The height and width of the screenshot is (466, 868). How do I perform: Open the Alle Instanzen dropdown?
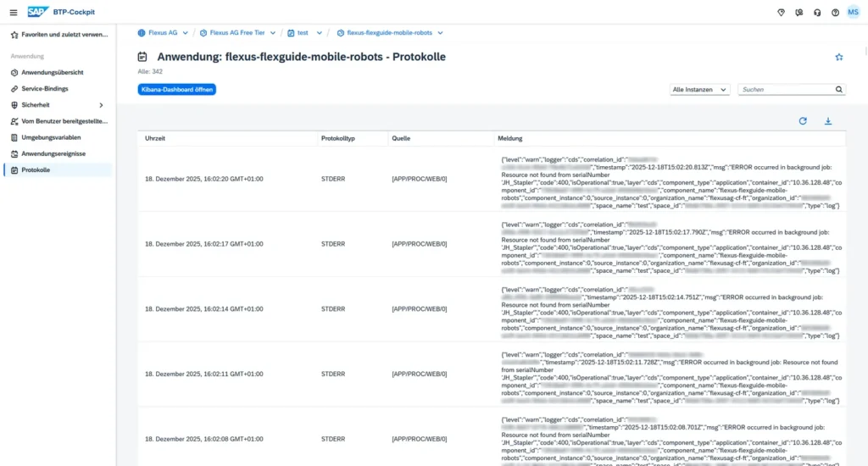click(699, 89)
